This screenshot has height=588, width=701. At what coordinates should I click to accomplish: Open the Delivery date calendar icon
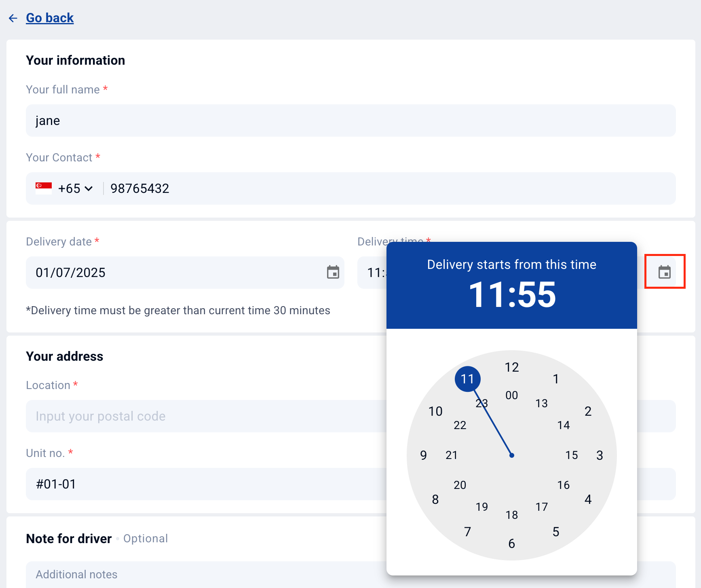click(x=333, y=272)
